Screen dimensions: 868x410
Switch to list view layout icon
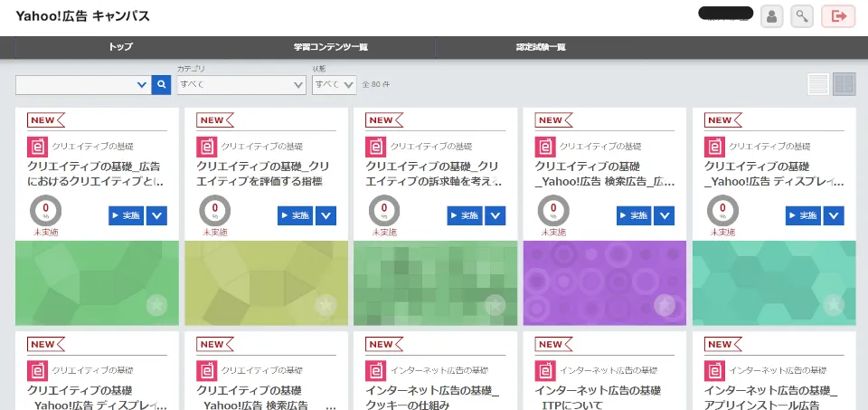(x=818, y=84)
